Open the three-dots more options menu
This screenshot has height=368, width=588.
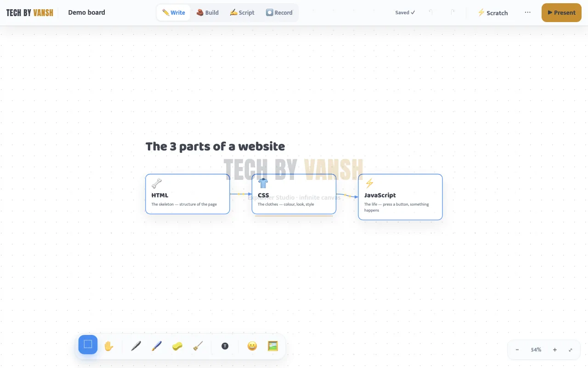click(x=527, y=12)
